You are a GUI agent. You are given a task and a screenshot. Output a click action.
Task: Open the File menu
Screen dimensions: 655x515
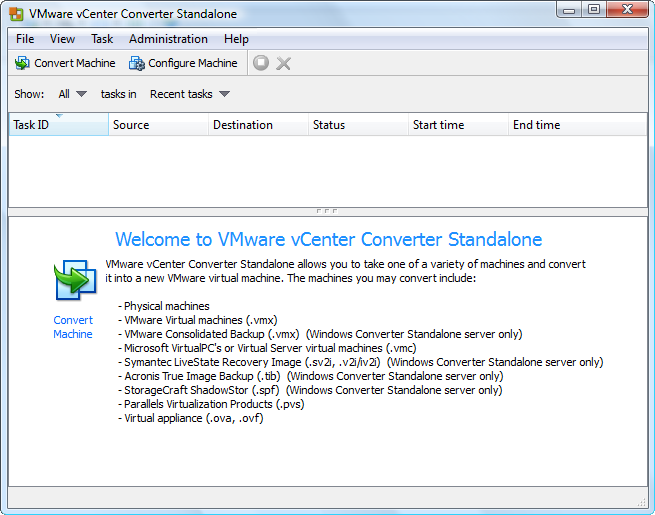click(x=25, y=39)
